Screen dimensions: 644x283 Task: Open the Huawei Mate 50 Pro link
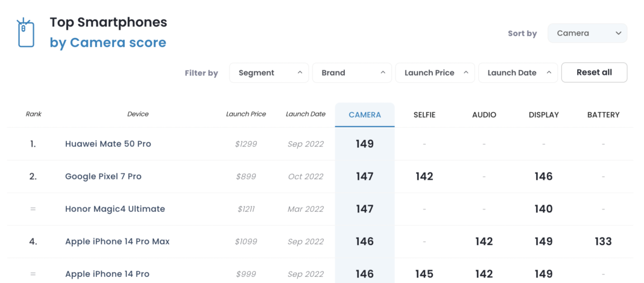click(x=108, y=144)
